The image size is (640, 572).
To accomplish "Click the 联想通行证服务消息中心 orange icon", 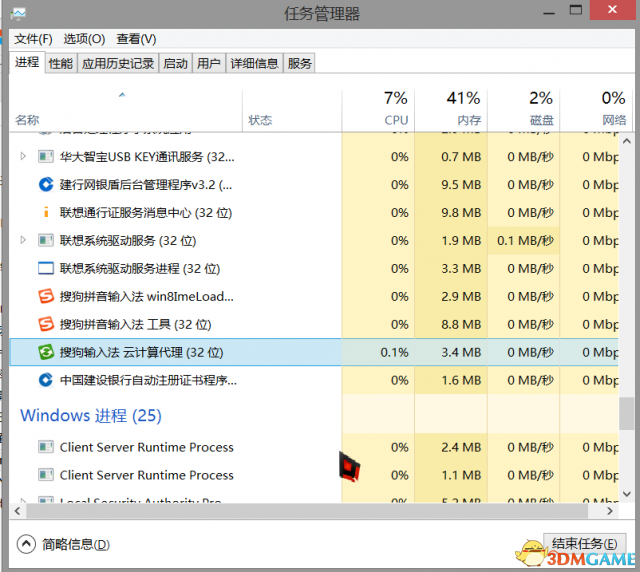I will (46, 212).
